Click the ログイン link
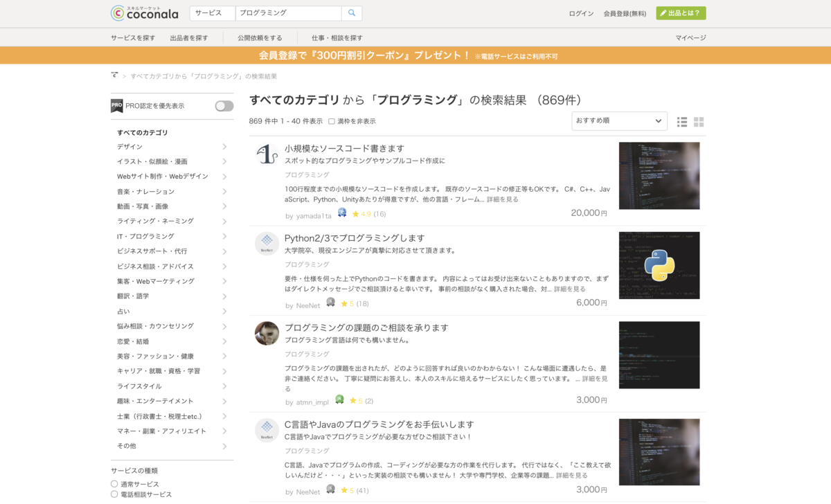This screenshot has height=504, width=831. (581, 13)
